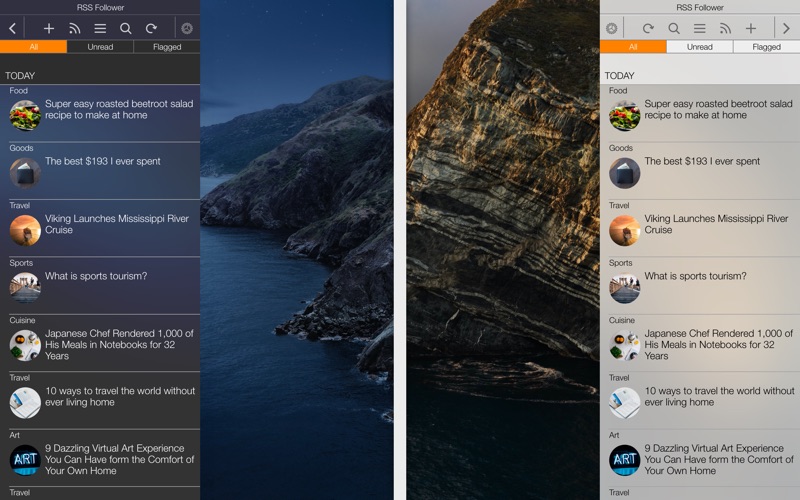This screenshot has height=500, width=800.
Task: Switch to Unread tab in light window
Action: pos(699,47)
